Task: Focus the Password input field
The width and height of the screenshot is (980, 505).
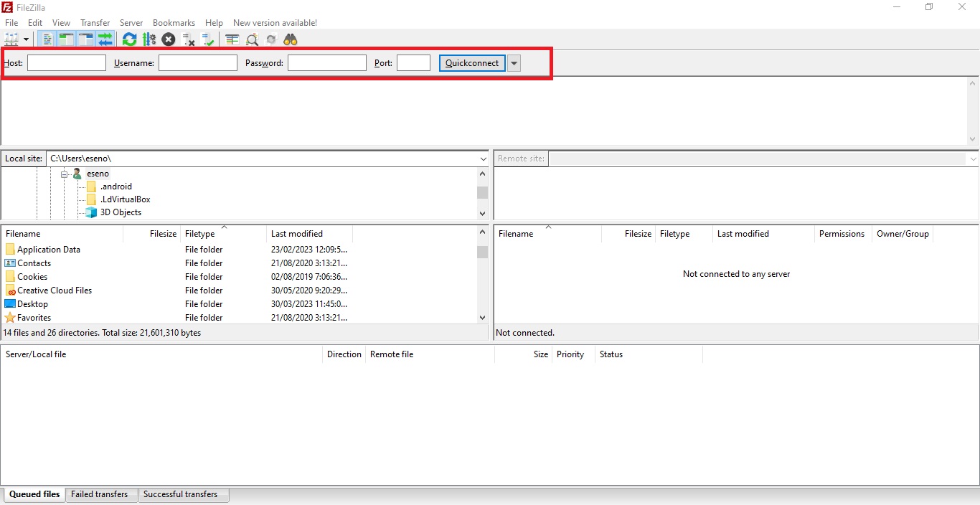Action: click(327, 63)
